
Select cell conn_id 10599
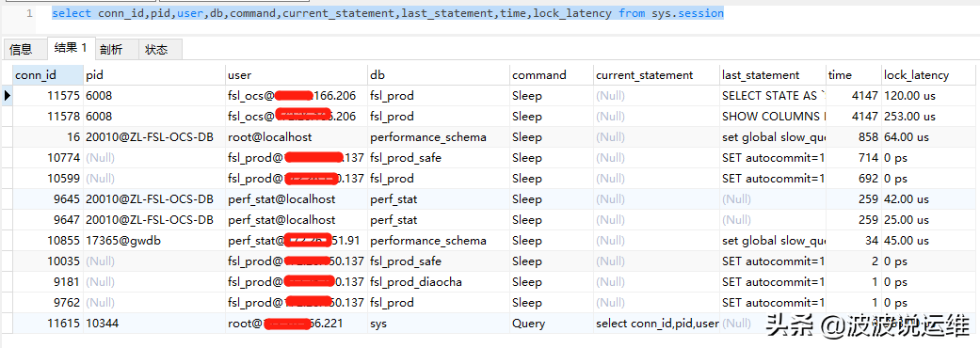click(48, 178)
